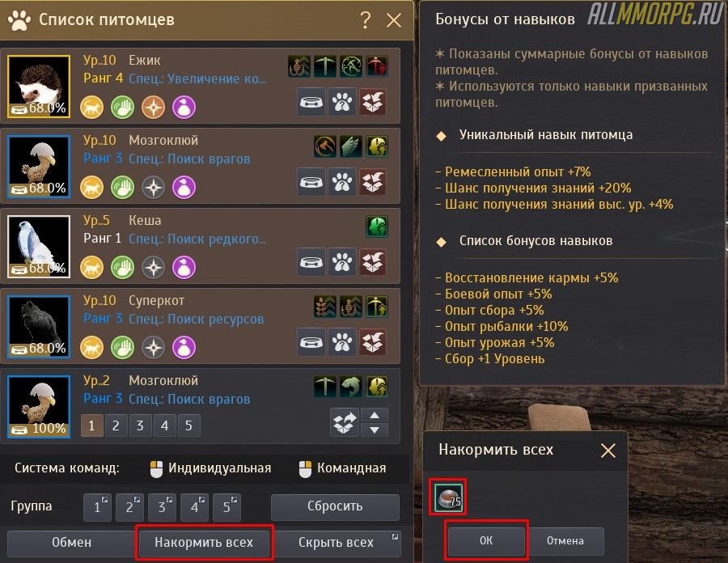Click the down arrow on the last pet row

click(x=375, y=430)
